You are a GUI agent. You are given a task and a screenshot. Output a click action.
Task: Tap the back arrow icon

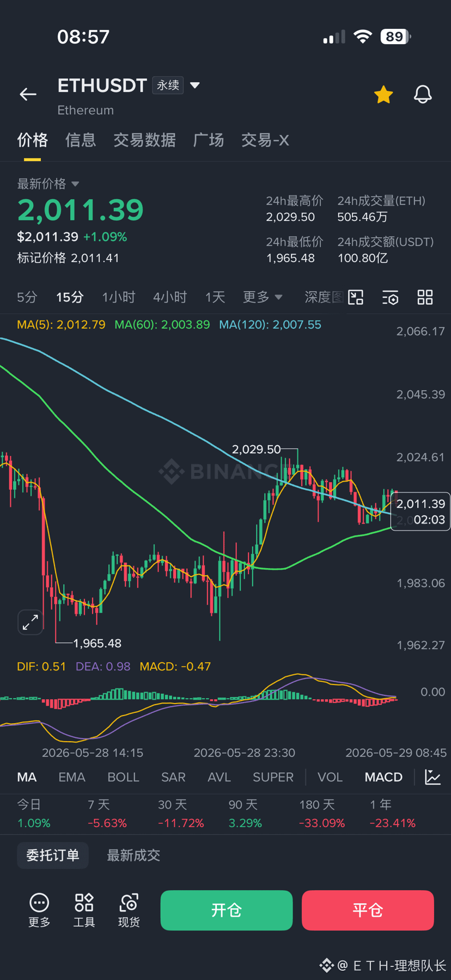[28, 94]
